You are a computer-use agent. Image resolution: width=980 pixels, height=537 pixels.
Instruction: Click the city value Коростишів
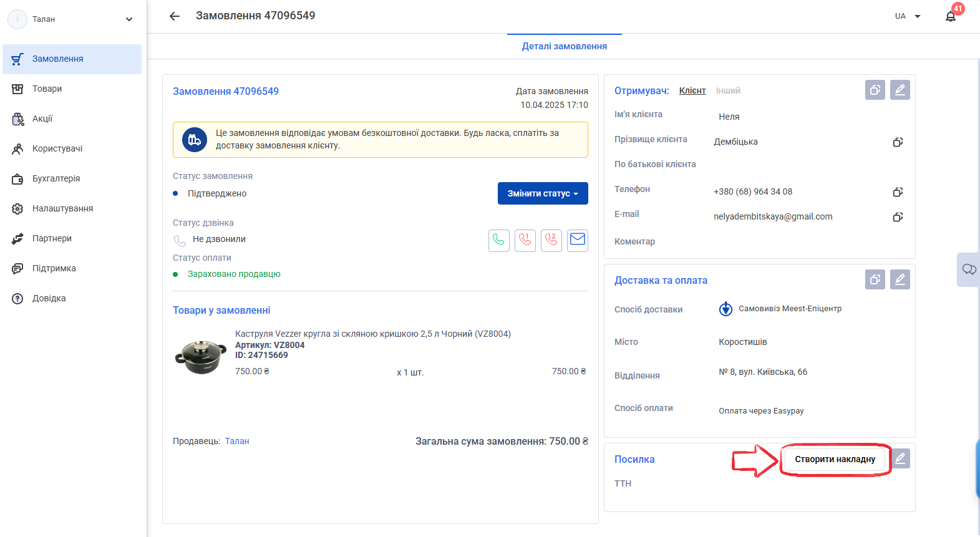pos(743,342)
